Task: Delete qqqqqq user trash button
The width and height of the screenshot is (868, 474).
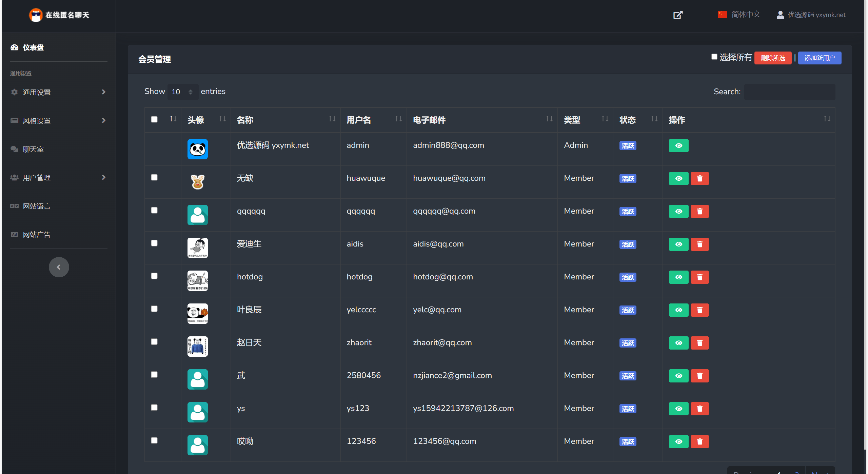Action: pyautogui.click(x=699, y=211)
